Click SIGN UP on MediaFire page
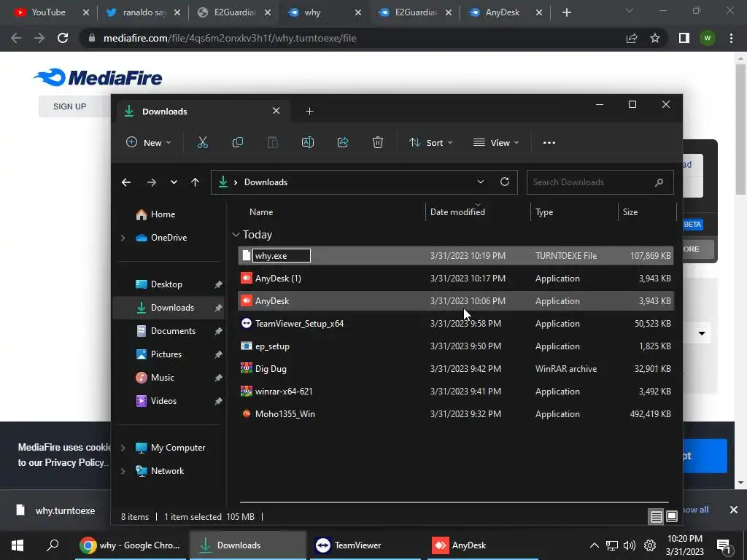The image size is (747, 560). [69, 106]
